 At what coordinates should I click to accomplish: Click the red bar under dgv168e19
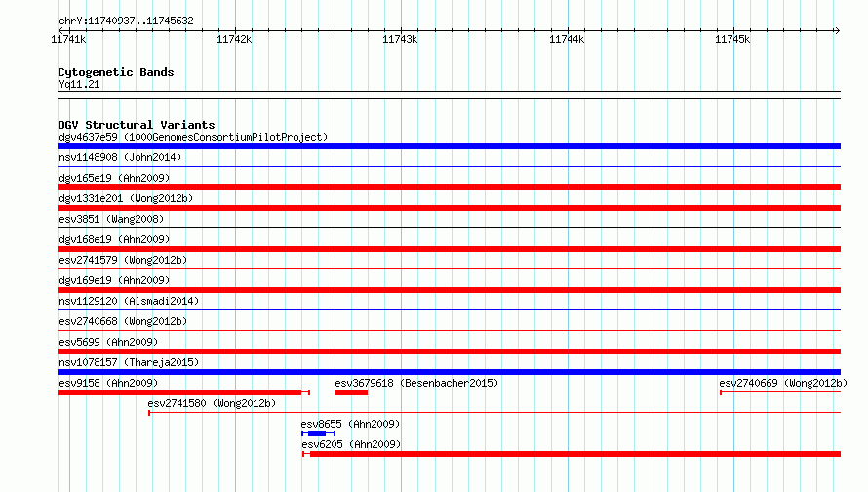click(x=449, y=249)
